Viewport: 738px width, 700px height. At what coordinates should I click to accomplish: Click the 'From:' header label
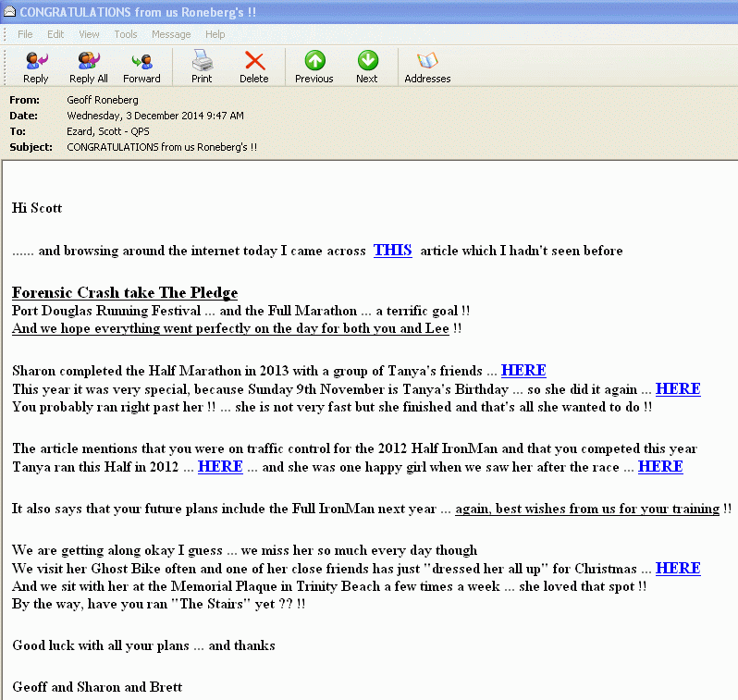click(24, 100)
